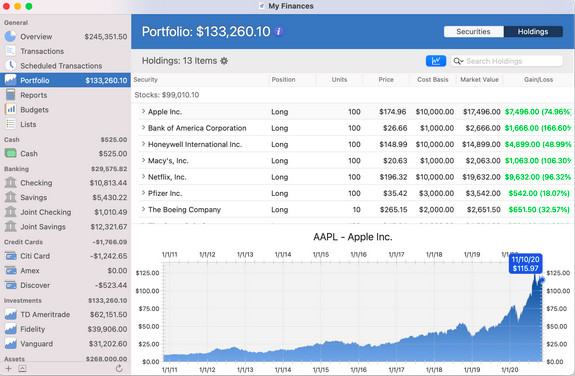Viewport: 575px width, 376px height.
Task: Expand the Netflix, Inc. row
Action: pos(143,176)
